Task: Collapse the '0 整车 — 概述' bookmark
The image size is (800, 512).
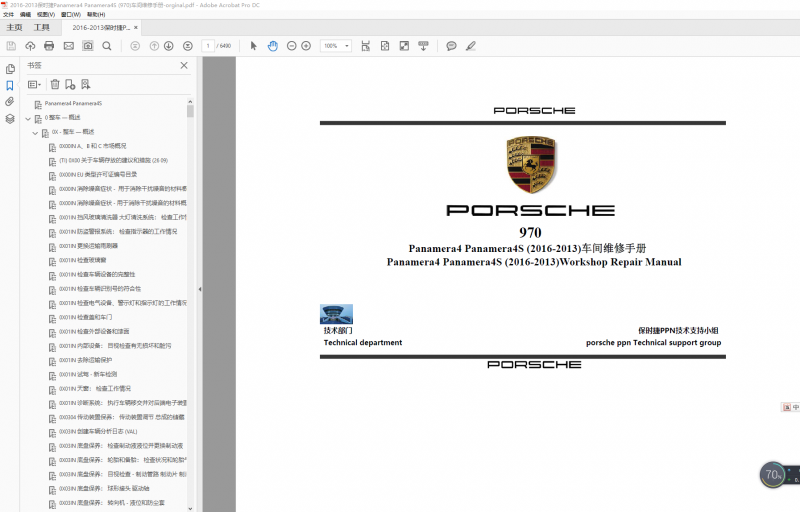Action: tap(28, 119)
